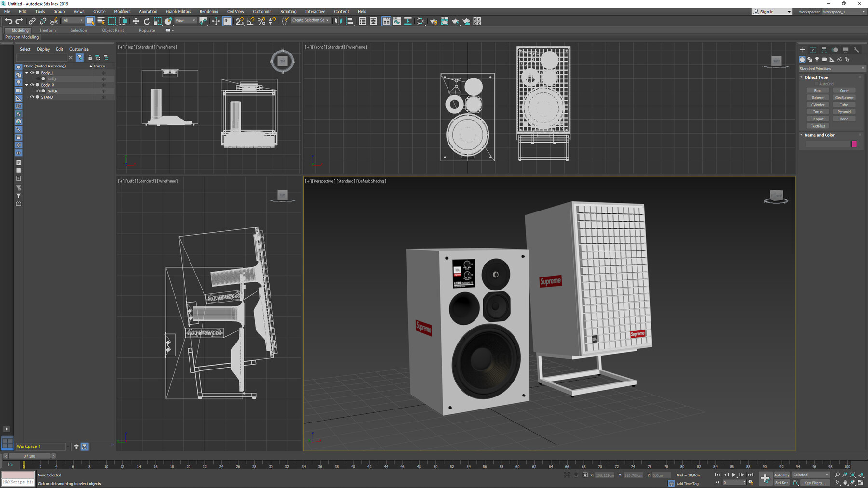Click the Set Key button

782,482
